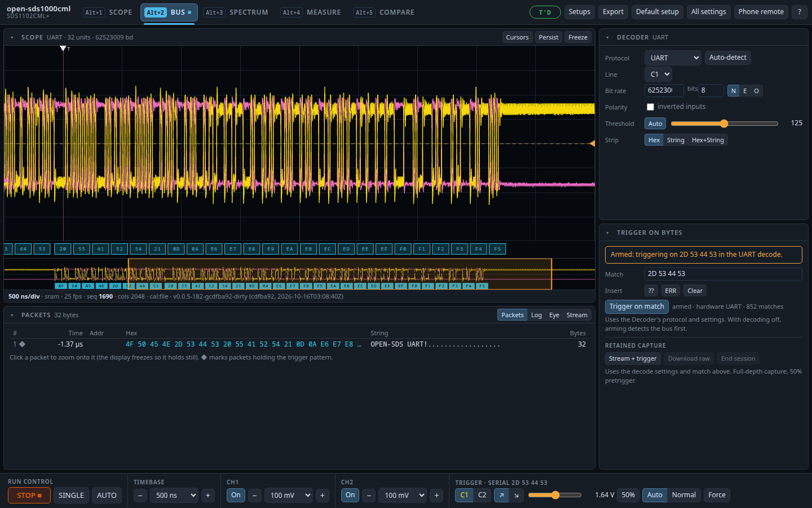Raise the CH1 scale with the plus button
The width and height of the screenshot is (812, 508).
point(323,496)
